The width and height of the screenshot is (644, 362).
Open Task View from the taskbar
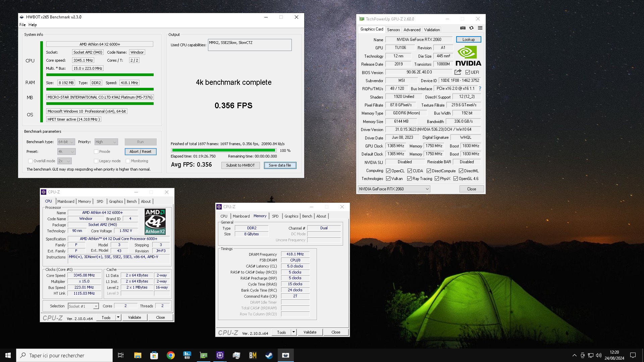(121, 355)
